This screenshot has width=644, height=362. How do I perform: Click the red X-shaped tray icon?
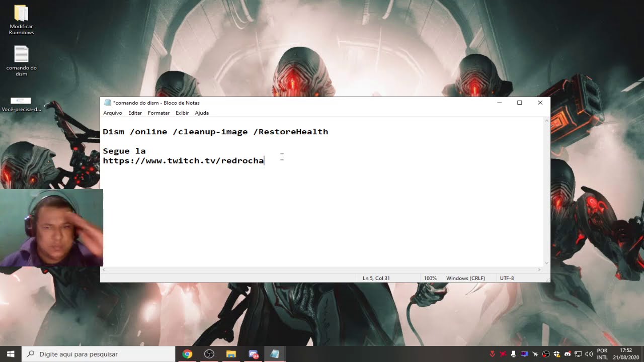pyautogui.click(x=503, y=354)
